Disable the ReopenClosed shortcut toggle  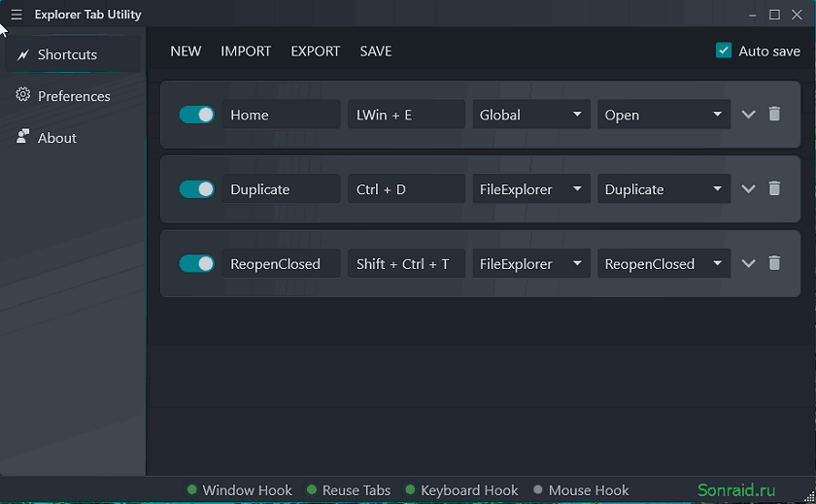click(x=196, y=263)
